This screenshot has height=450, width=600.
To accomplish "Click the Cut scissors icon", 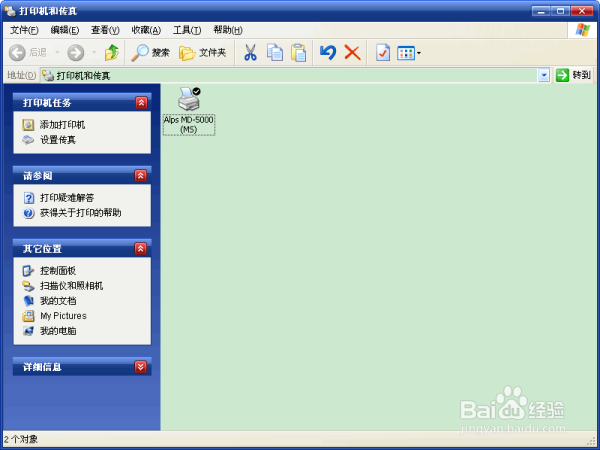I will click(250, 53).
